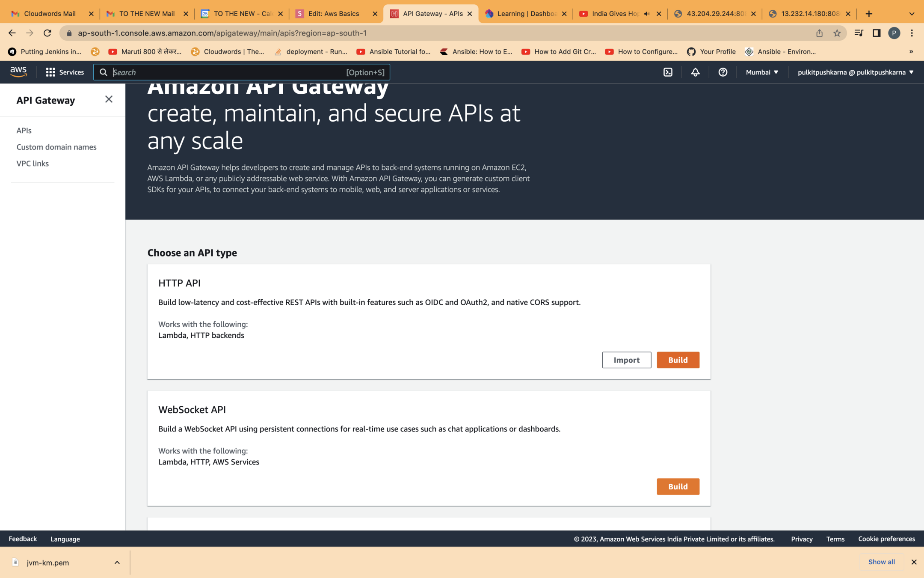Click Import button for HTTP API

[x=626, y=360]
